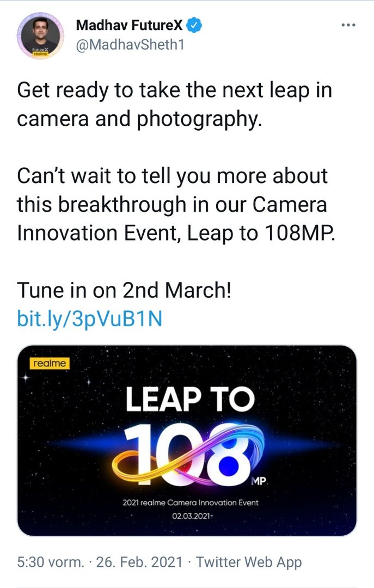Click the yellow realme logo in image
This screenshot has height=588, width=374.
[x=50, y=363]
